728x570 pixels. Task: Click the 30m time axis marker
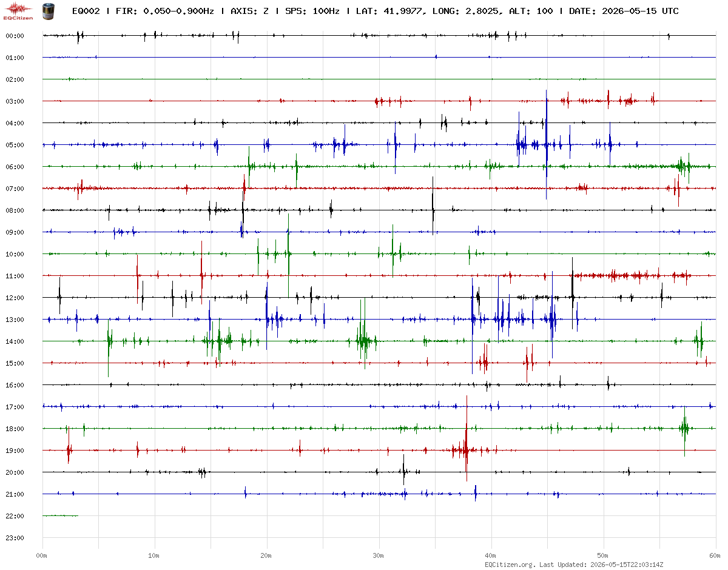[x=379, y=555]
